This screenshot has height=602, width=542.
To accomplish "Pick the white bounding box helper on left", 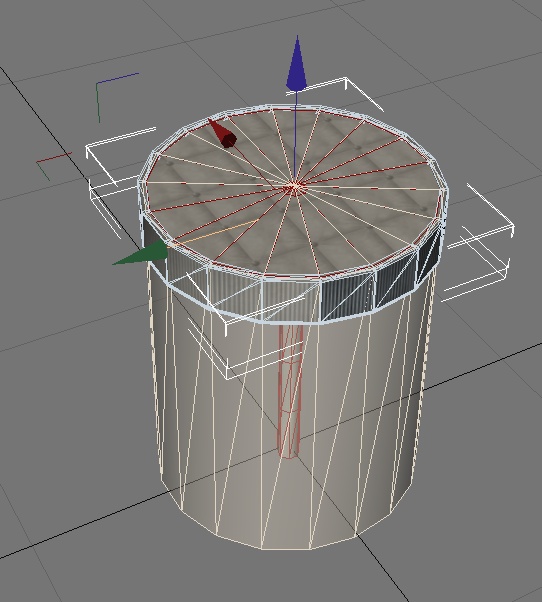I will (x=115, y=180).
